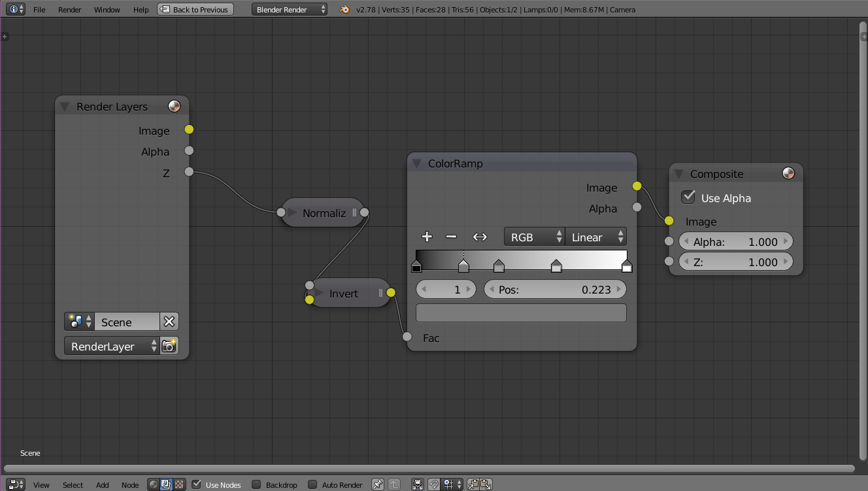Open the node editor type selector icon
Viewport: 868px width, 491px height.
[x=16, y=484]
